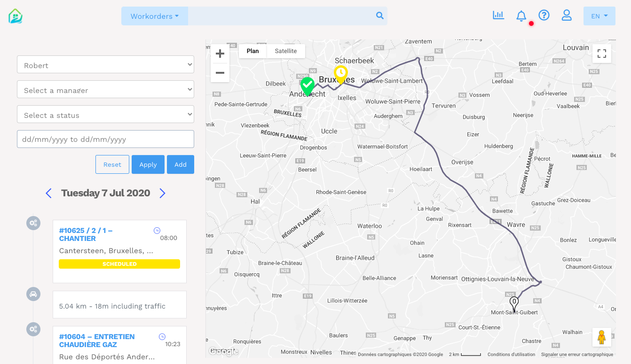The width and height of the screenshot is (631, 364).
Task: Open the EN language dropdown
Action: pyautogui.click(x=599, y=15)
